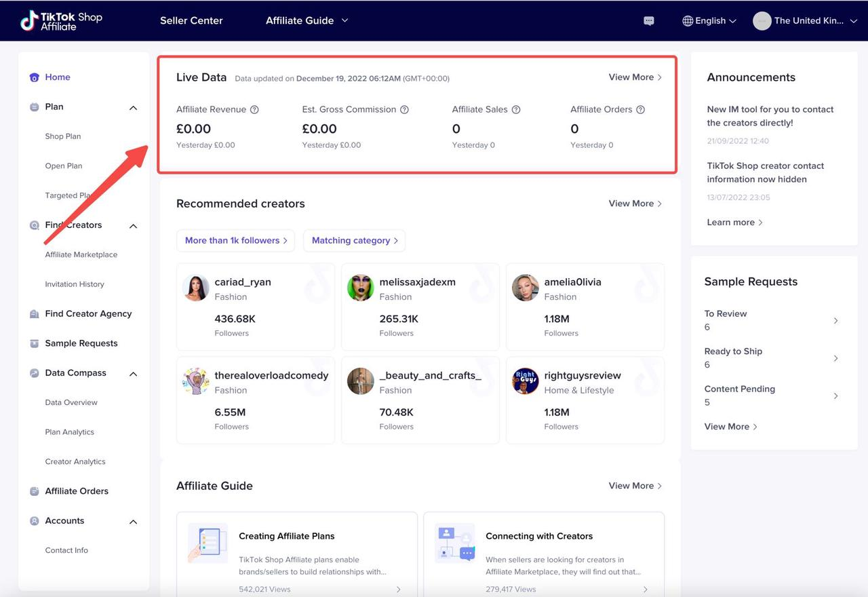Viewport: 868px width, 597px height.
Task: Open the English language dropdown
Action: pos(709,21)
